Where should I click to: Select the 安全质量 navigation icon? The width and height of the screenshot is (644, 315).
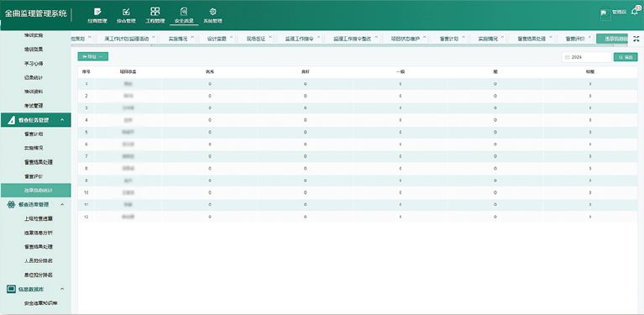point(184,15)
